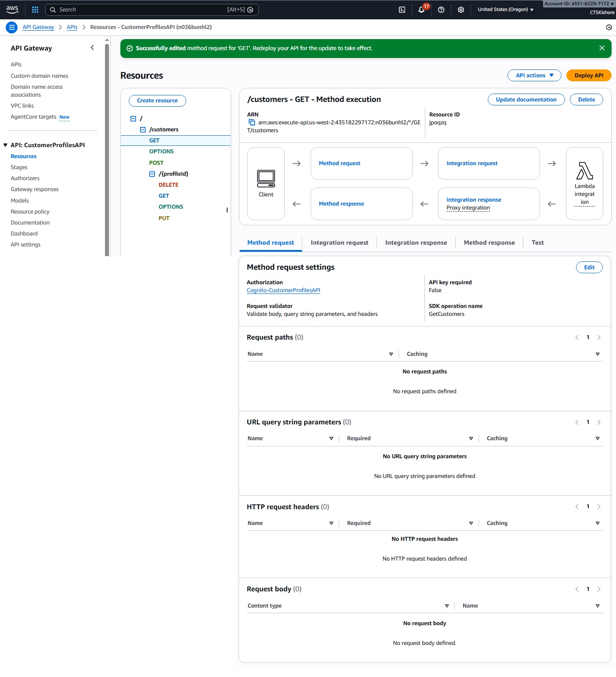Viewport: 616px width, 677px height.
Task: Copy the ARN with the copy icon
Action: 252,123
